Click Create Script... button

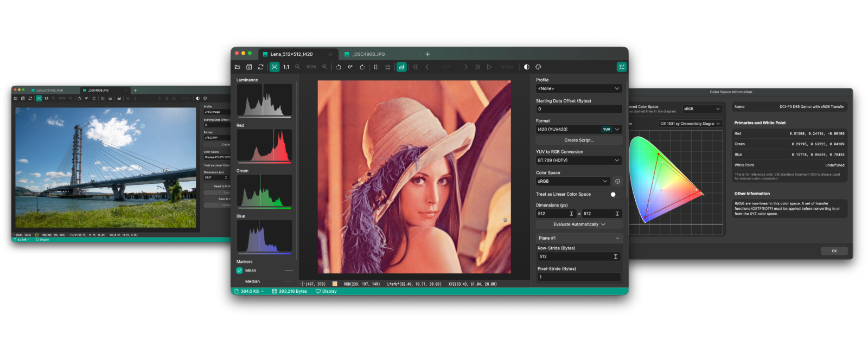coord(579,140)
